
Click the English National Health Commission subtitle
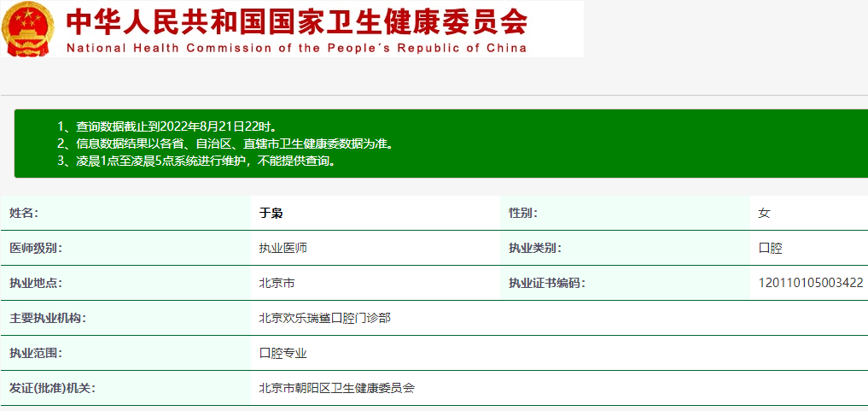[296, 48]
